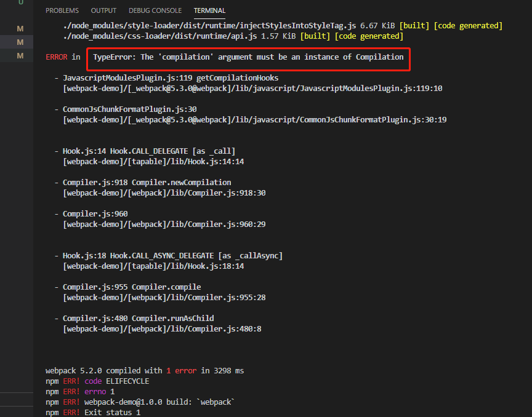Click CommonJsChunkFormatPlugin.js:30 line
The height and width of the screenshot is (417, 532).
click(x=129, y=109)
